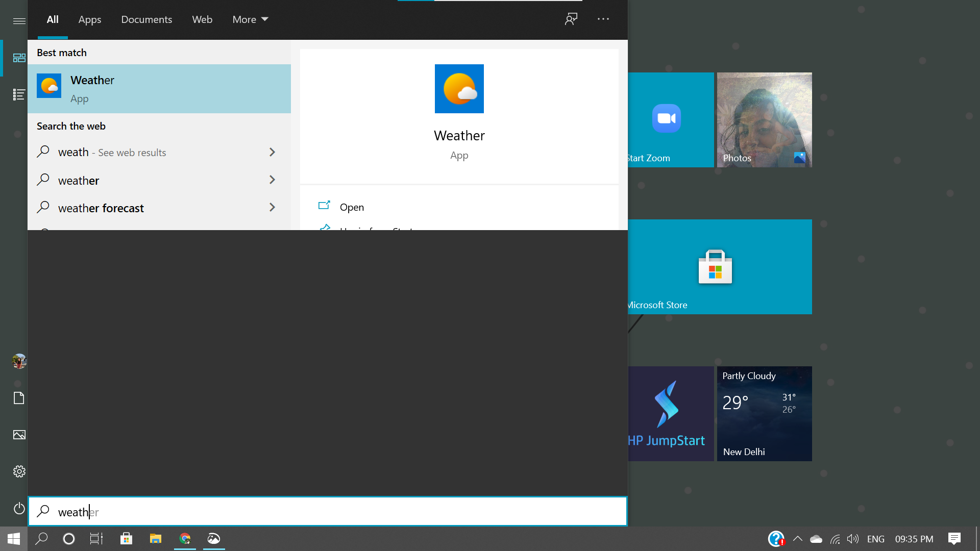This screenshot has height=551, width=980.
Task: Open Documents from the Start sidebar
Action: (19, 398)
